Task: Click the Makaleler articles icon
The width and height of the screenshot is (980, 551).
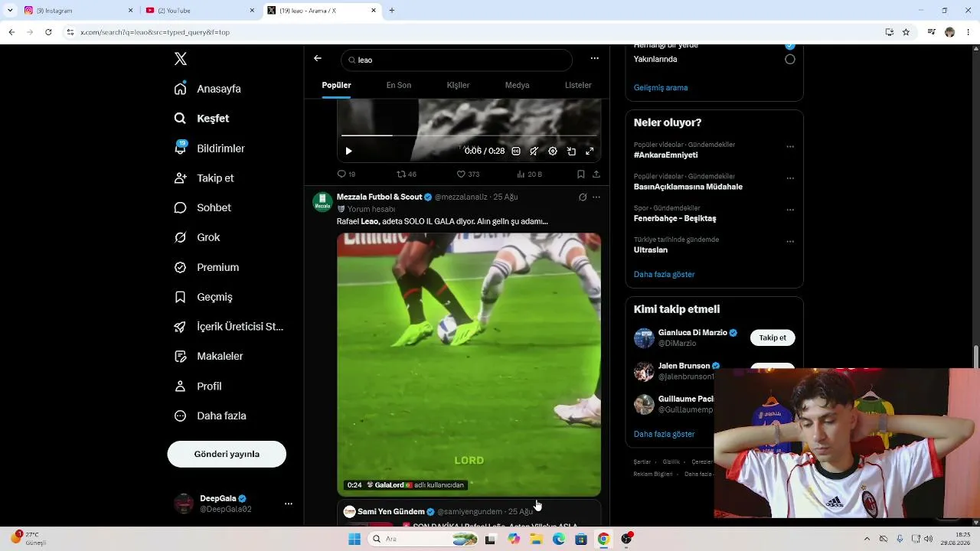Action: (181, 356)
